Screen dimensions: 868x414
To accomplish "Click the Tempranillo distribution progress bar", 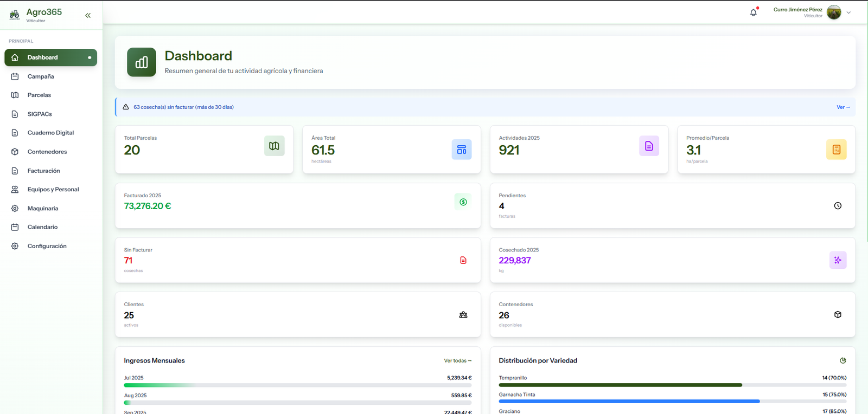I will coord(620,385).
